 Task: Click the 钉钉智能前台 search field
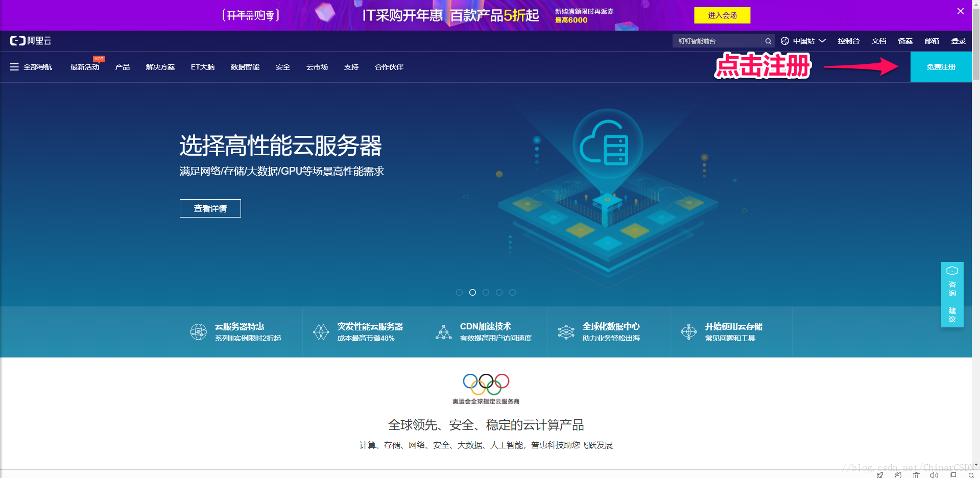tap(717, 41)
